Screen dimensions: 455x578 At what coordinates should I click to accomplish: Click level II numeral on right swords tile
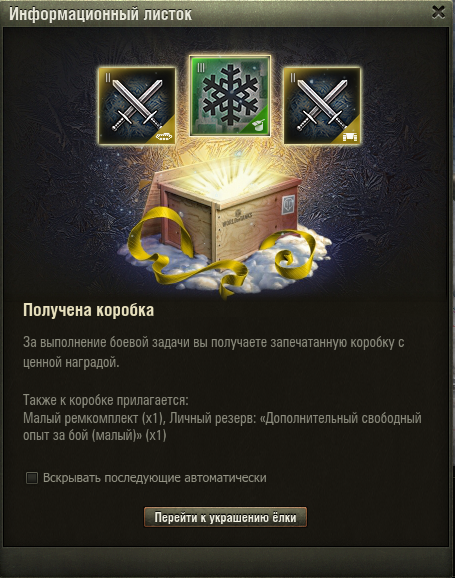293,77
